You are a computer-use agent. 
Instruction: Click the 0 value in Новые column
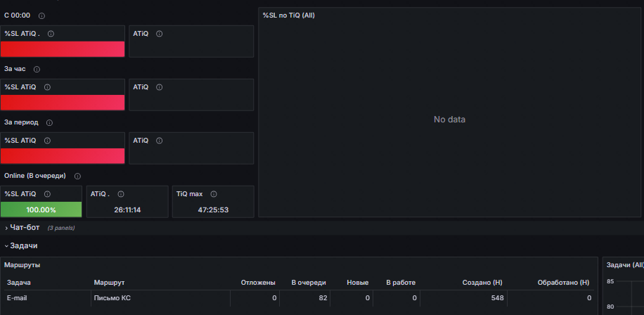click(368, 298)
